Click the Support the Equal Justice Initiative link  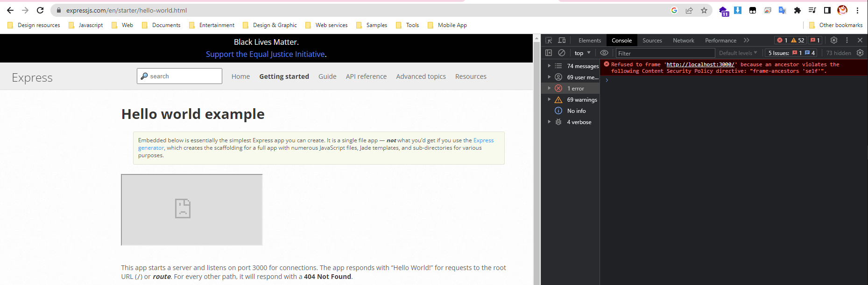(x=265, y=54)
